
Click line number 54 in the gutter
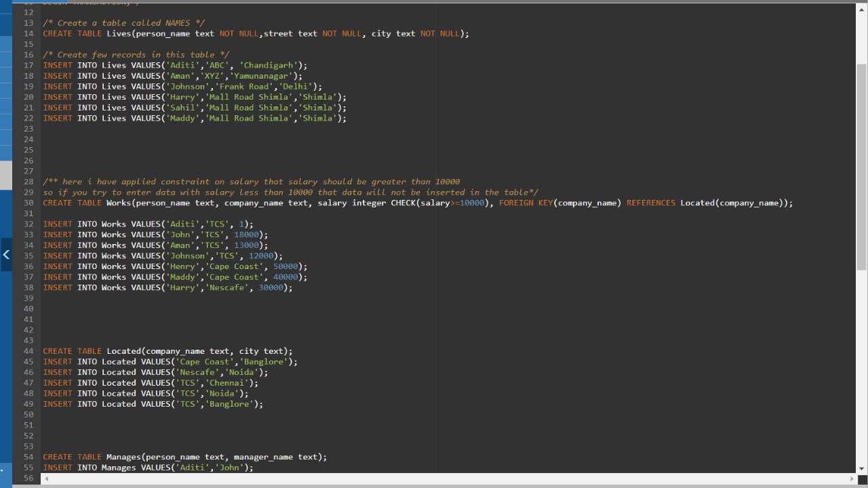(x=28, y=457)
